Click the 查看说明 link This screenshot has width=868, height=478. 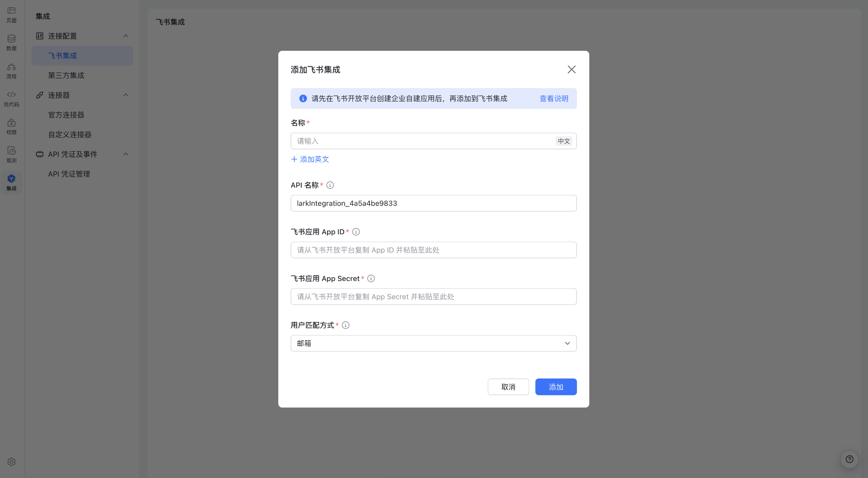554,98
